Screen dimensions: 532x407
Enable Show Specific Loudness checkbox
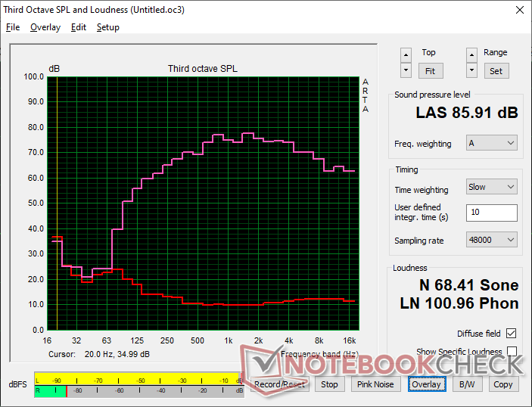coord(512,351)
